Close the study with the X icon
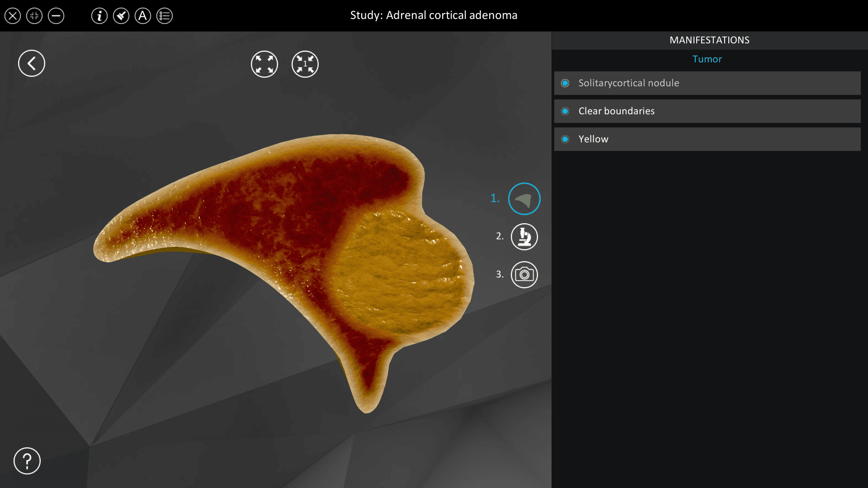 (x=13, y=16)
